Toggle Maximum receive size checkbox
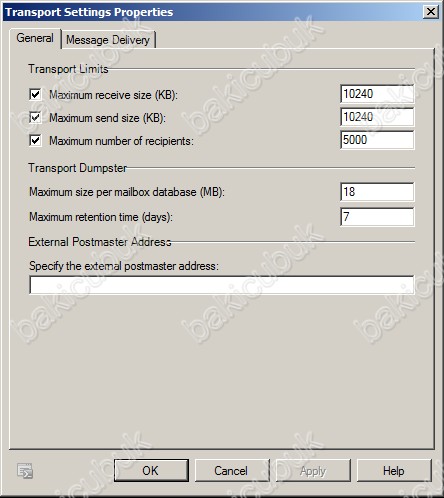This screenshot has width=444, height=498. tap(35, 94)
